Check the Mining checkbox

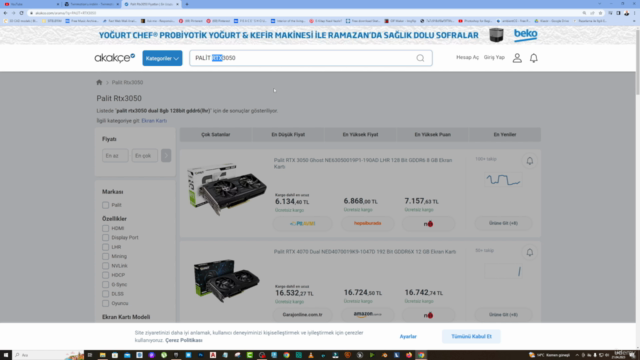105,256
